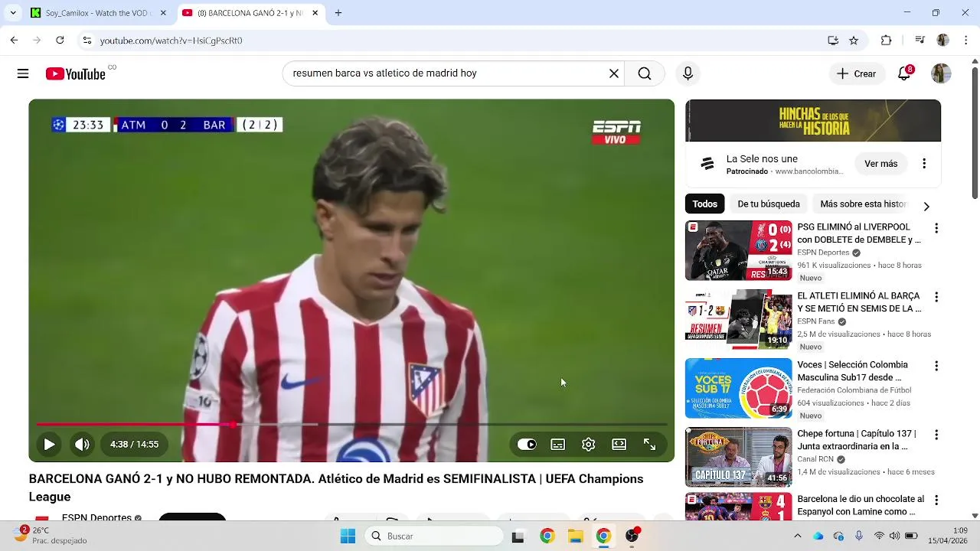
Task: Seek on the red video progress bar
Action: (x=351, y=424)
